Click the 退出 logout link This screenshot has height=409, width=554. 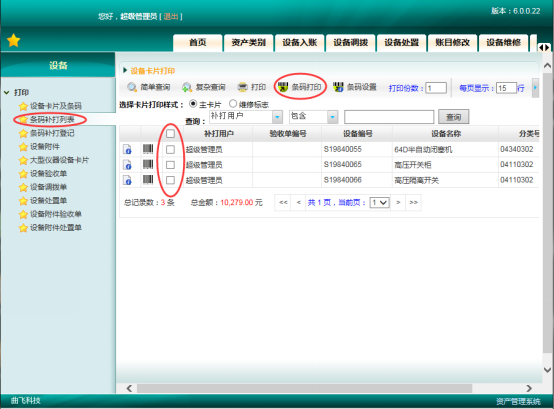tap(171, 16)
